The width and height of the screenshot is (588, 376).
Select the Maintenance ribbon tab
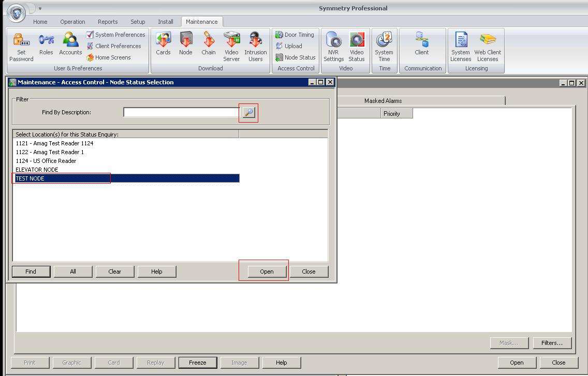(202, 22)
